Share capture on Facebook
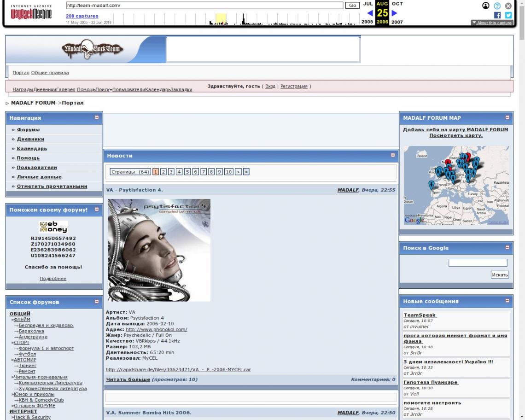 [497, 15]
